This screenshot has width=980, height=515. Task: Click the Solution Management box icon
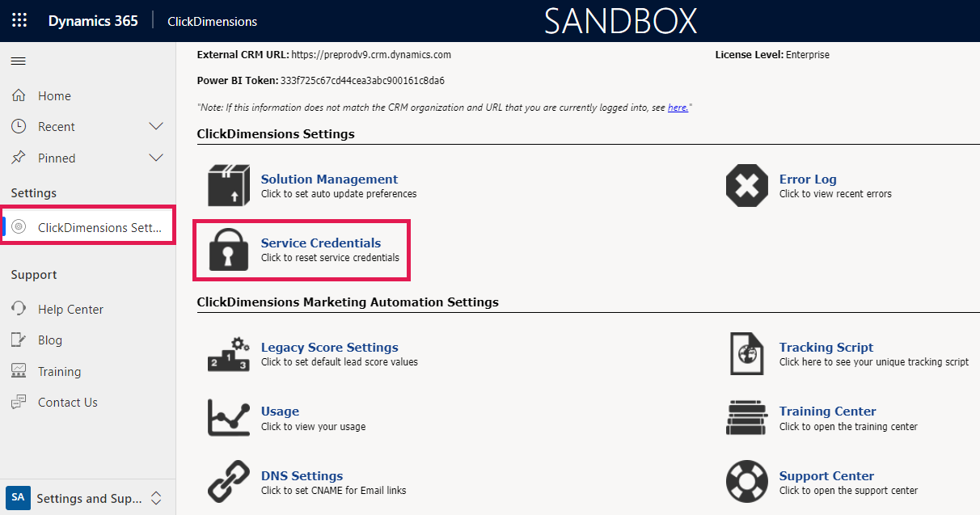229,185
